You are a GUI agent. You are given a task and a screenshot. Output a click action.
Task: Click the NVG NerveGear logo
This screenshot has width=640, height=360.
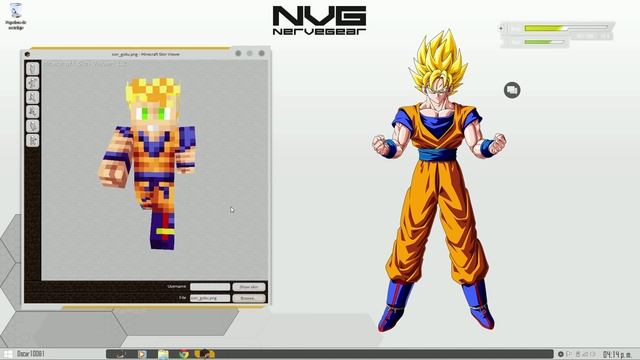pos(319,20)
